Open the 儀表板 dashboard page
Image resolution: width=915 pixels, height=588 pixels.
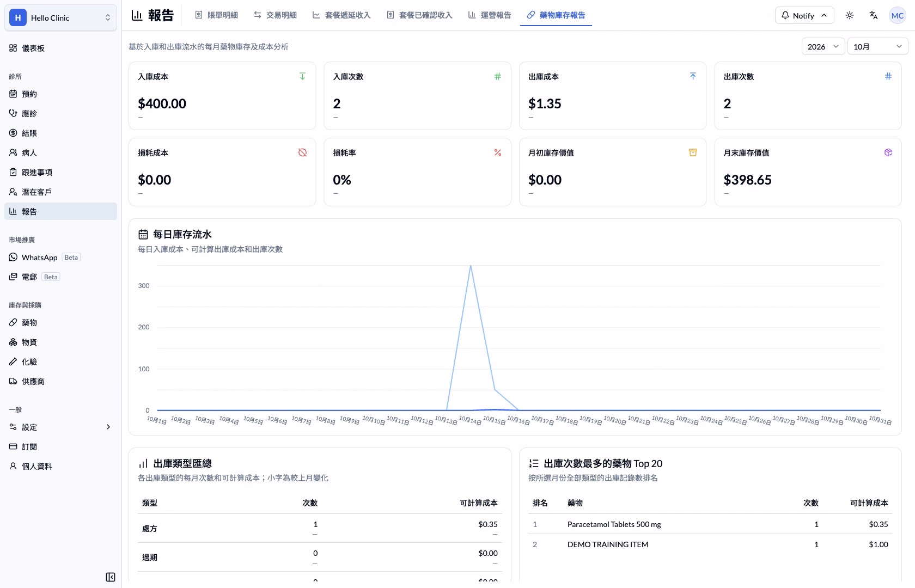point(60,48)
